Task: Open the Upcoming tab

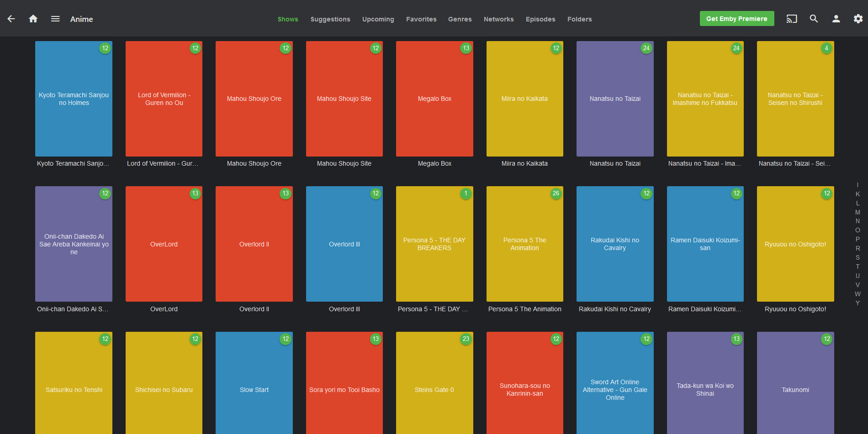Action: coord(378,19)
